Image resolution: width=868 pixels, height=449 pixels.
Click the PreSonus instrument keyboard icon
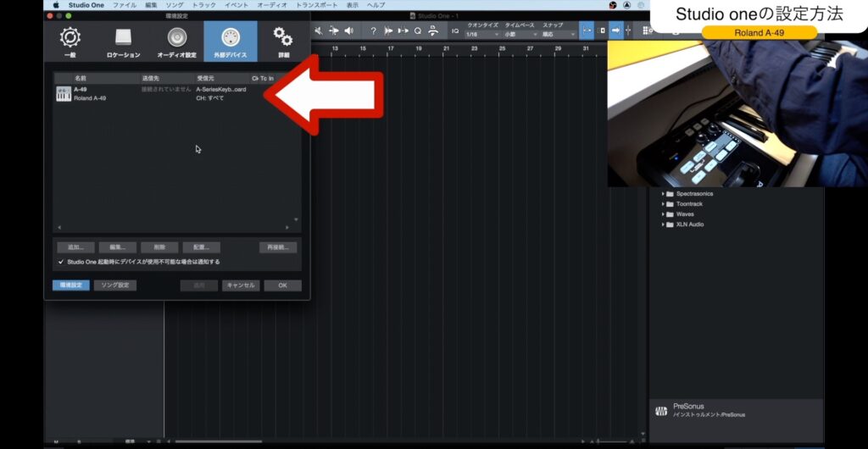661,411
